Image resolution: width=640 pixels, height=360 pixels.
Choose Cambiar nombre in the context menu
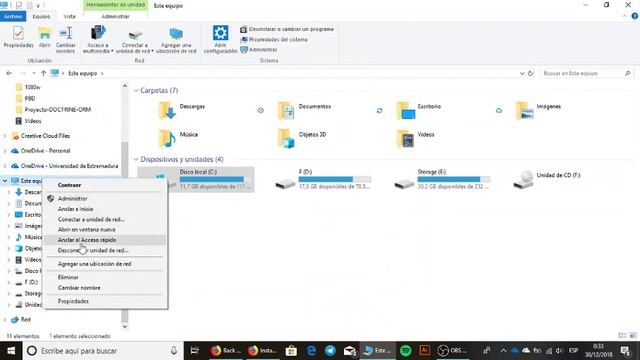[105, 288]
